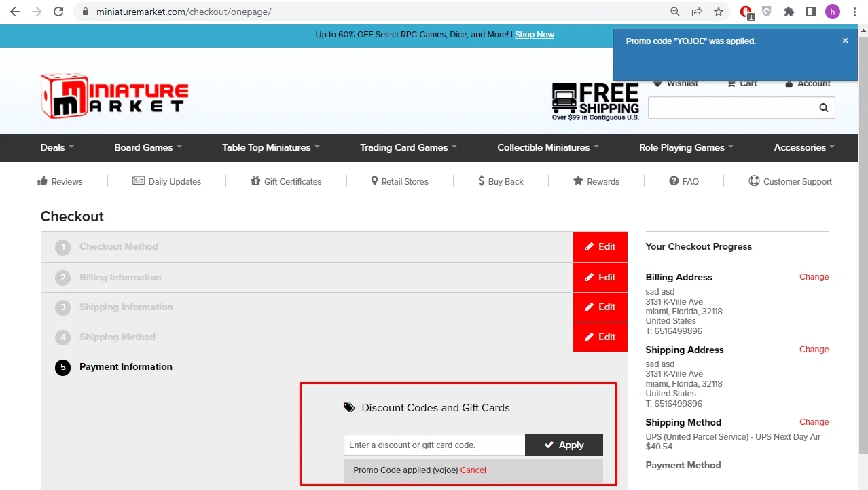
Task: Click the address bar URL
Action: click(x=183, y=12)
